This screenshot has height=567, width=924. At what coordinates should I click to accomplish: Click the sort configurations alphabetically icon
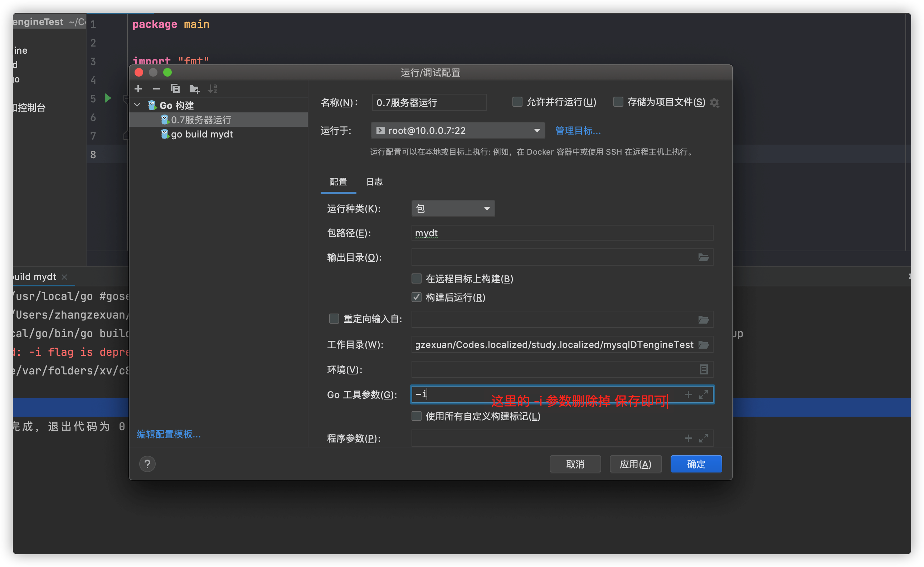[213, 89]
